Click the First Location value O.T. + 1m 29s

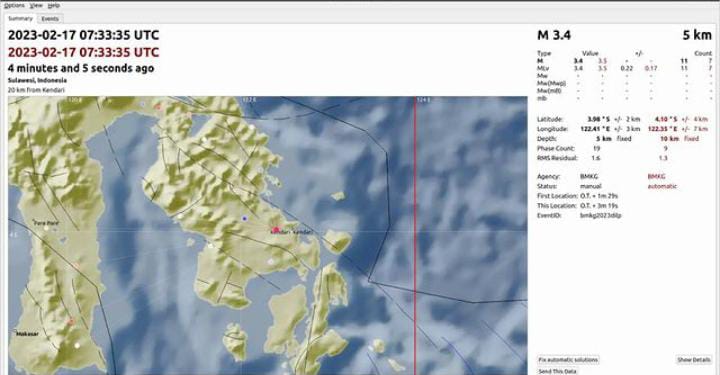click(599, 196)
